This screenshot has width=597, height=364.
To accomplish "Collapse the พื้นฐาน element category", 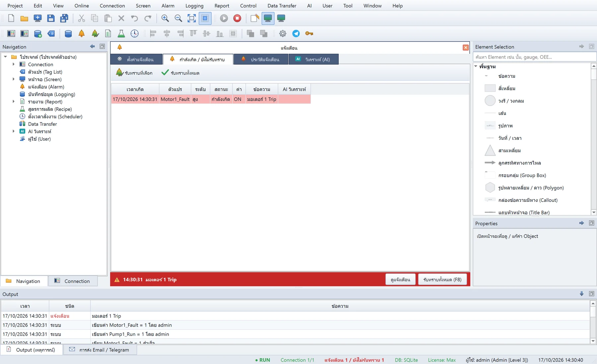I will 476,66.
